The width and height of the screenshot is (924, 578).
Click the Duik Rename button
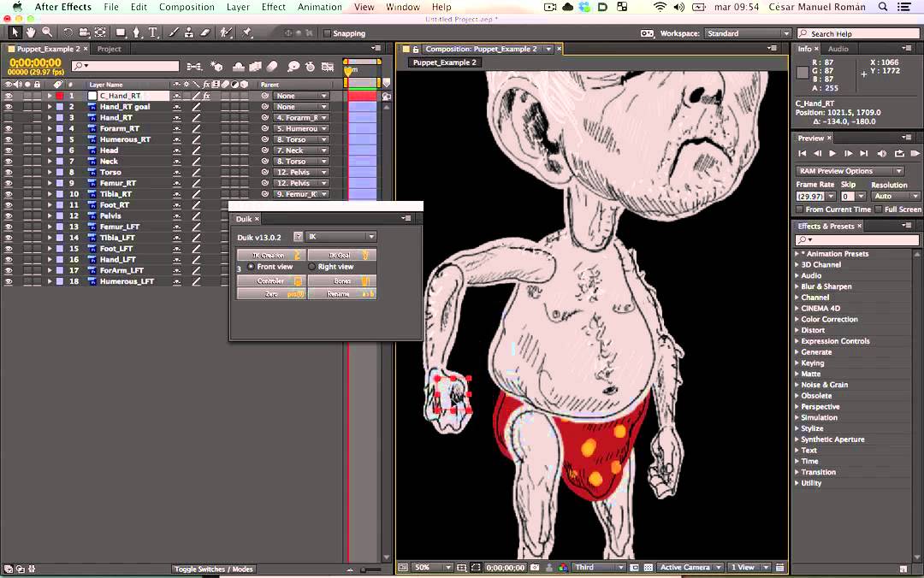(x=341, y=293)
